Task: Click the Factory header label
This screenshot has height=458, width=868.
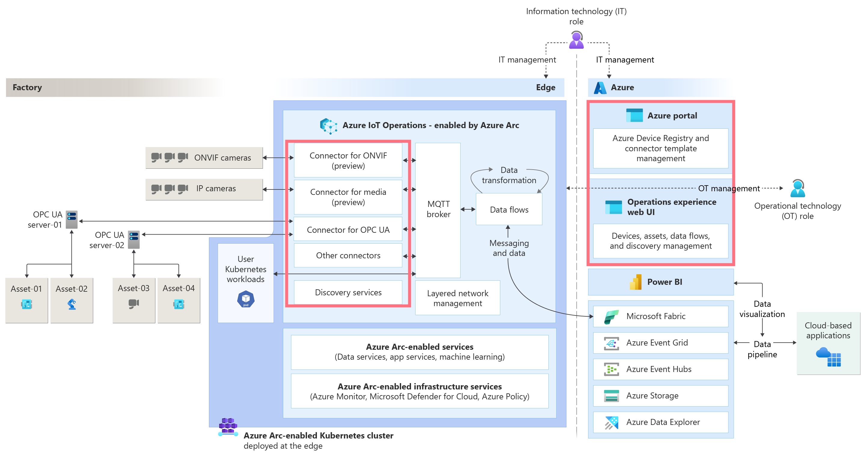Action: [27, 88]
